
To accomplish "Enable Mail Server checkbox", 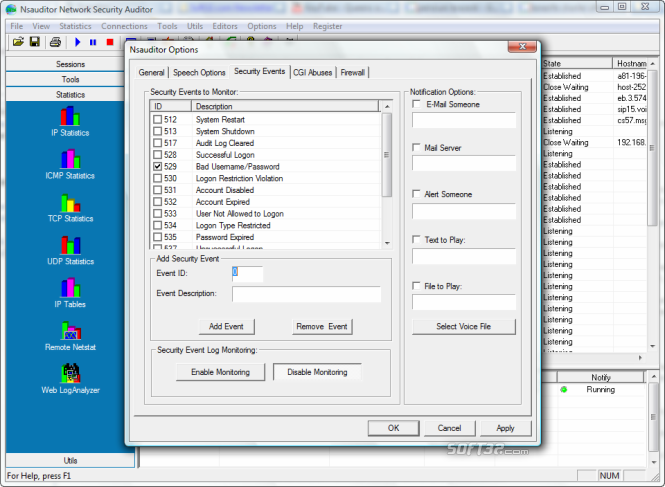I will click(x=416, y=147).
